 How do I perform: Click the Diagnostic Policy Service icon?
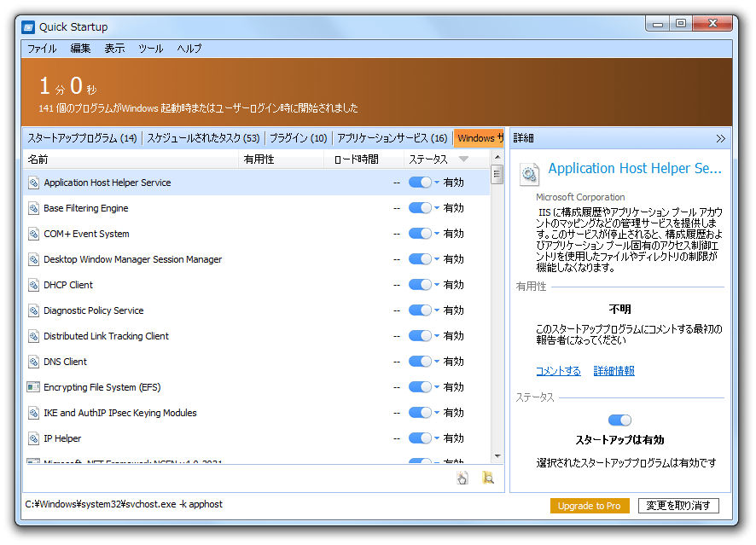(33, 310)
